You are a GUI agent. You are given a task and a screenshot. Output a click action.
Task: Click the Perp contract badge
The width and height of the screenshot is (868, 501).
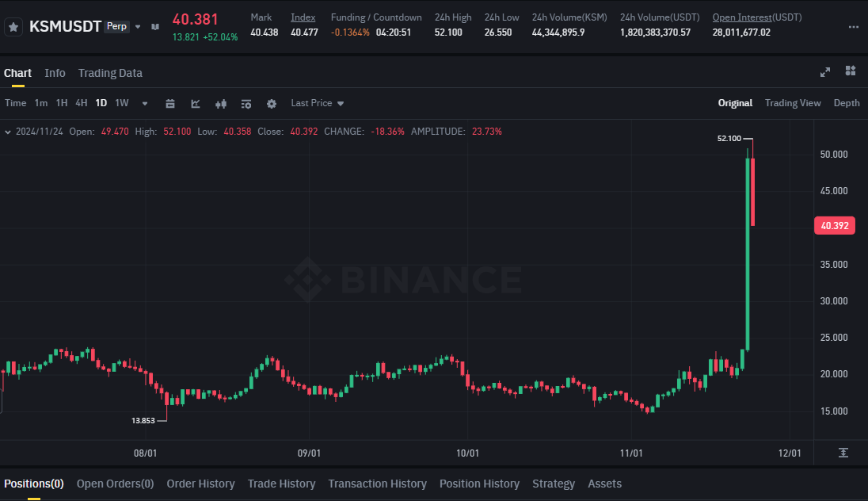point(116,26)
